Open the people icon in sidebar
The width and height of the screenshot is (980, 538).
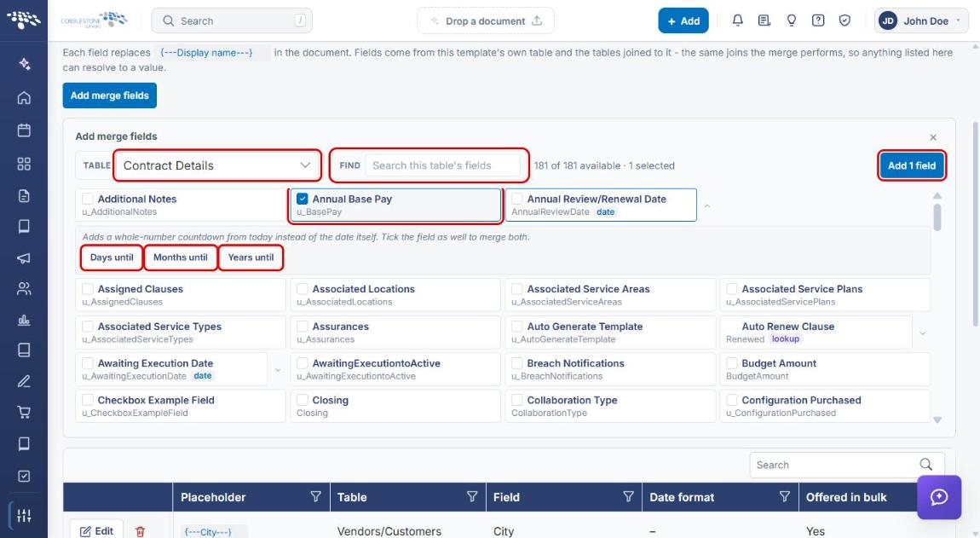24,288
